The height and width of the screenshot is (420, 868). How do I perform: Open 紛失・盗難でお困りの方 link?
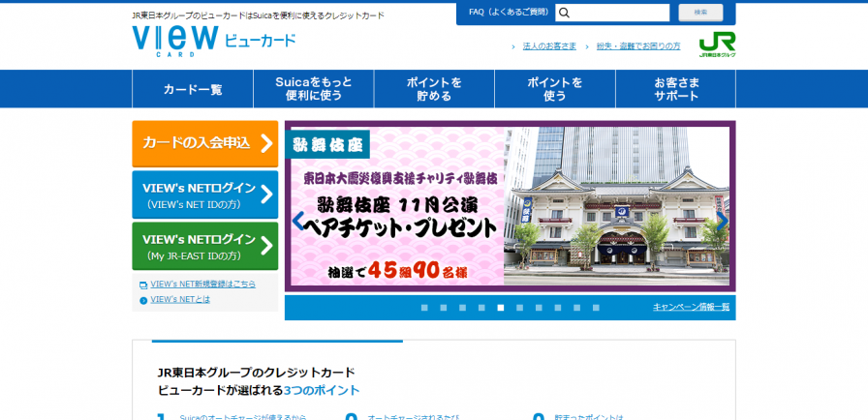click(638, 46)
